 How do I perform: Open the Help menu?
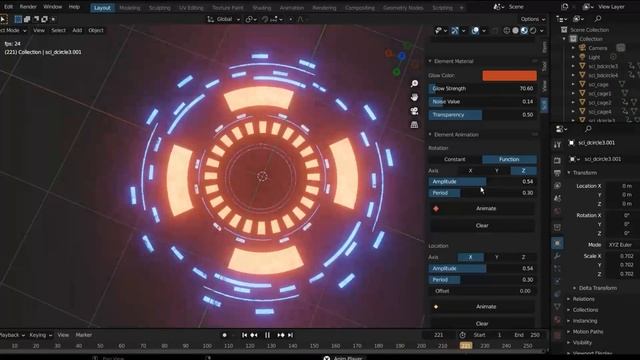(74, 7)
